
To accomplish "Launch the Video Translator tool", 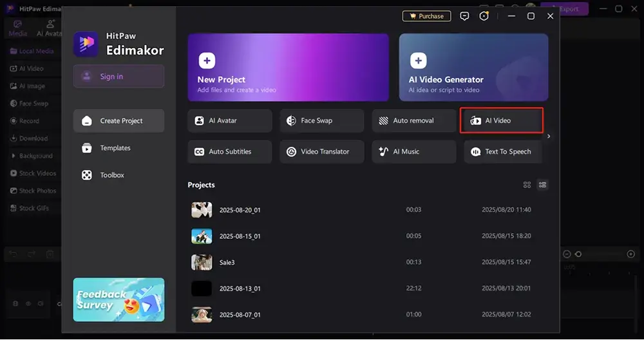I will point(322,152).
